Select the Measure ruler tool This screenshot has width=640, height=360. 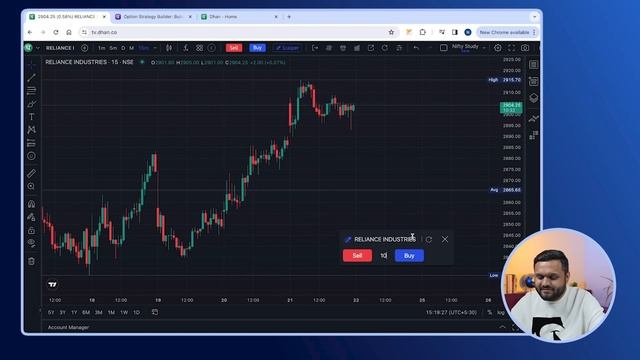pos(31,173)
